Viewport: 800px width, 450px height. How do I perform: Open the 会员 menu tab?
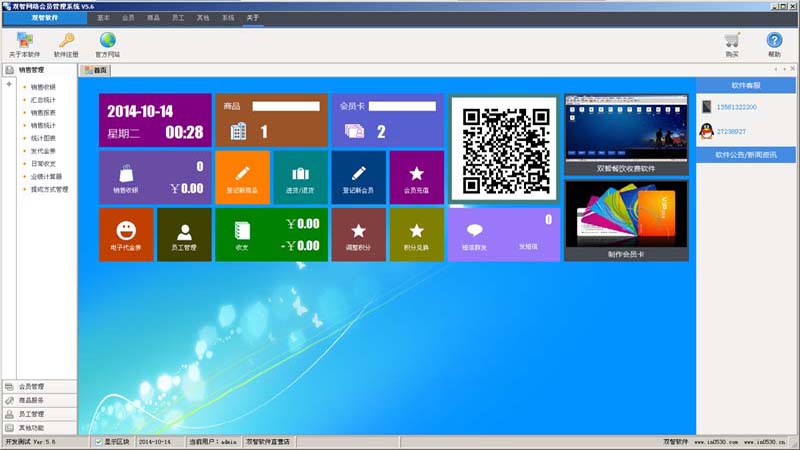click(129, 18)
